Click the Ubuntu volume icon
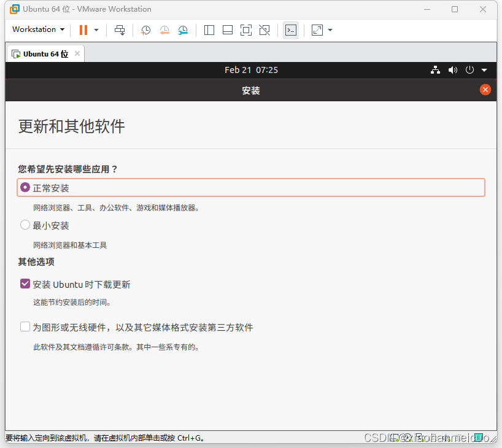 pyautogui.click(x=453, y=70)
